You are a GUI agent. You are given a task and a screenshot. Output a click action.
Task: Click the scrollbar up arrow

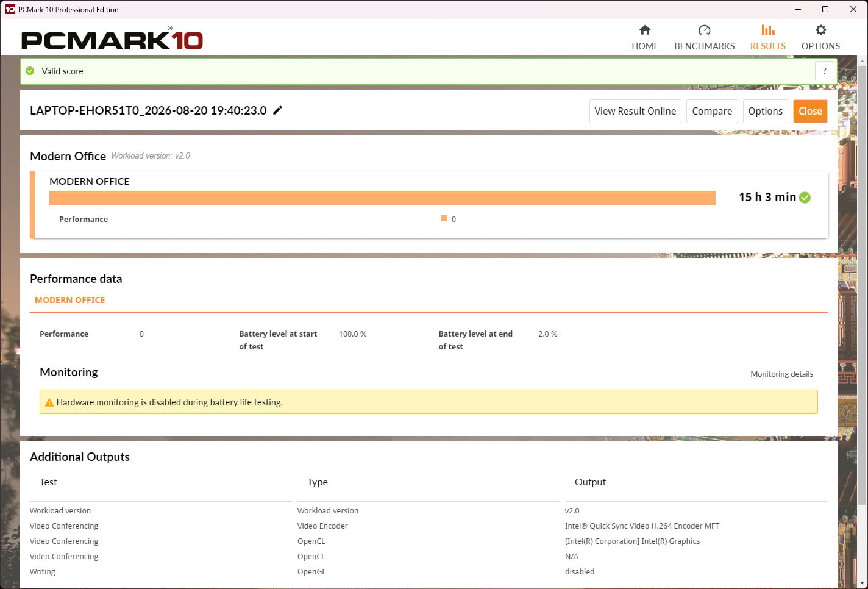pos(863,61)
